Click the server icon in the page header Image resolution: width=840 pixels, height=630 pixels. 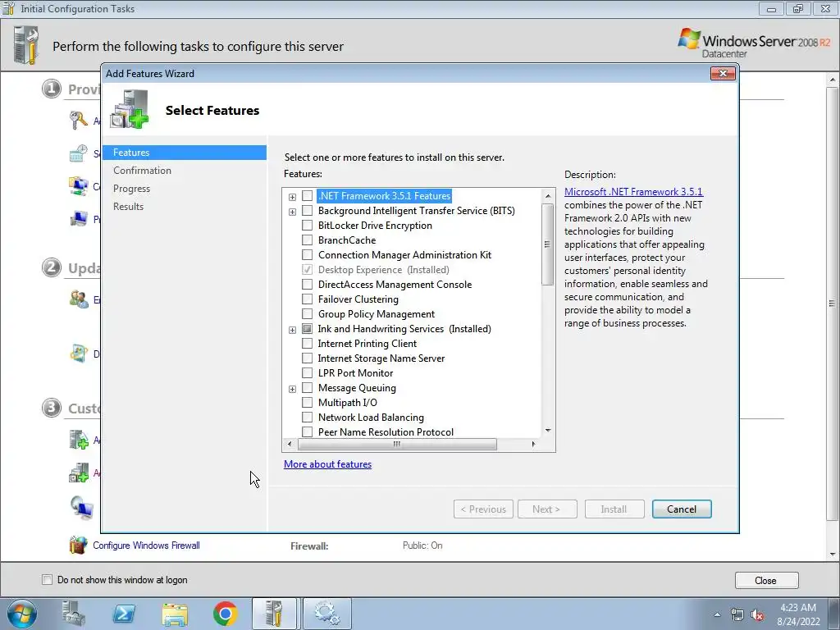(x=26, y=46)
